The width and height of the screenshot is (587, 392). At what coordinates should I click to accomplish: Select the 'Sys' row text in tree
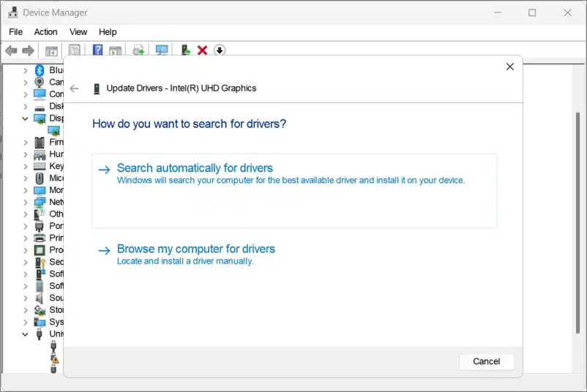point(56,322)
